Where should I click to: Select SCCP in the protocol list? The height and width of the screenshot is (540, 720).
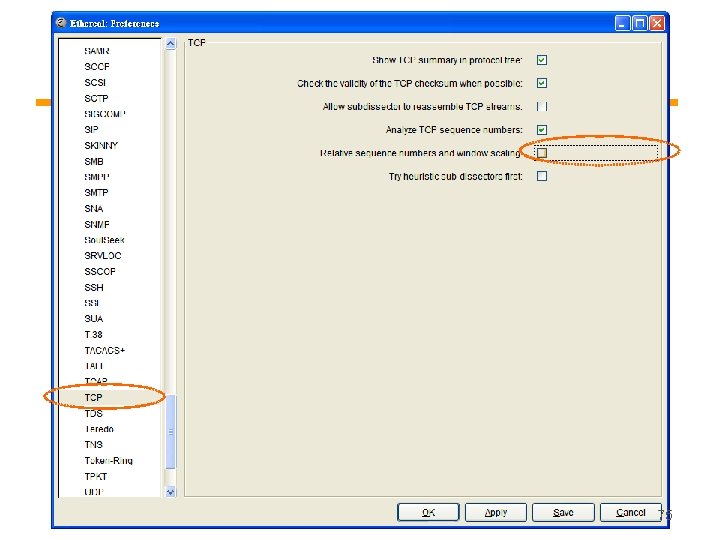coord(97,67)
